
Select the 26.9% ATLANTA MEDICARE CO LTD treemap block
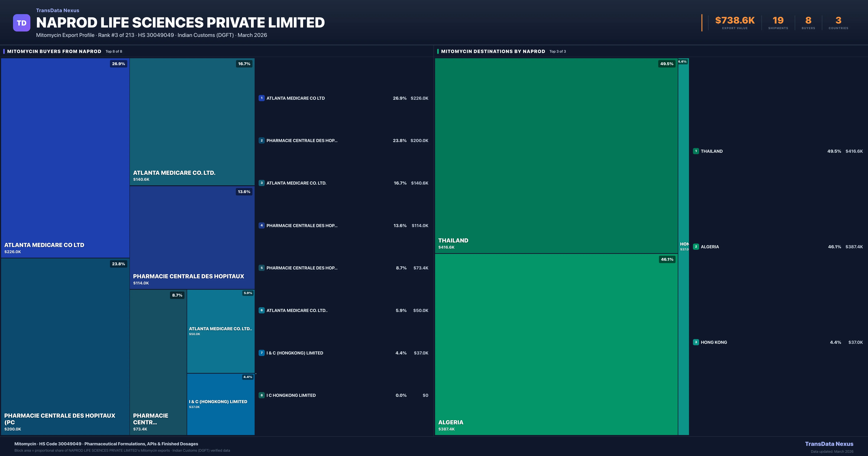[65, 158]
